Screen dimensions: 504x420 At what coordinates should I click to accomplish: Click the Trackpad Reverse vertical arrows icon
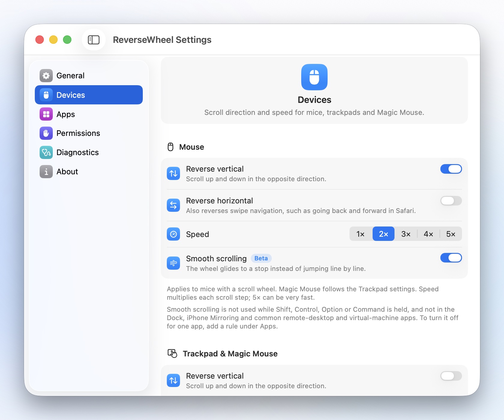coord(173,380)
